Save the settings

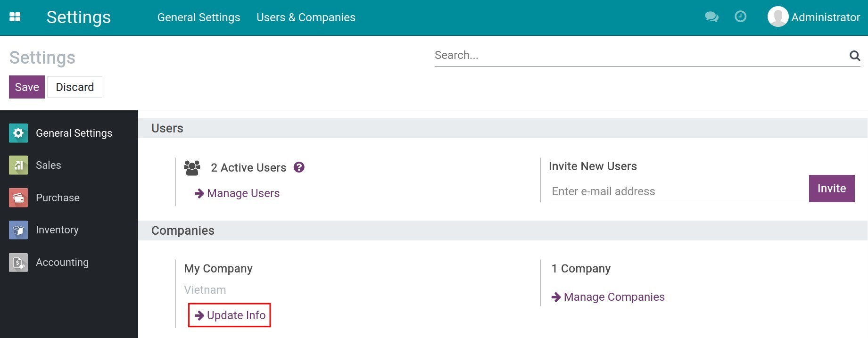tap(27, 87)
